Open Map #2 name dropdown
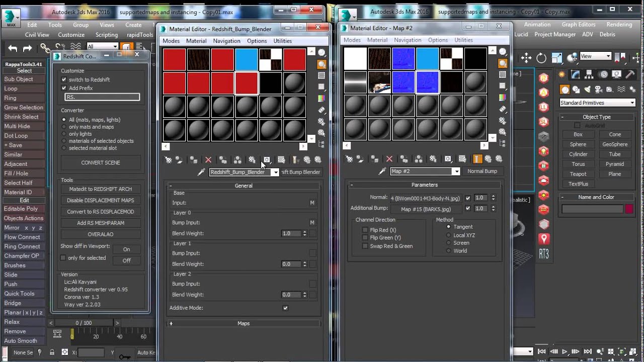The width and height of the screenshot is (644, 362). 456,171
